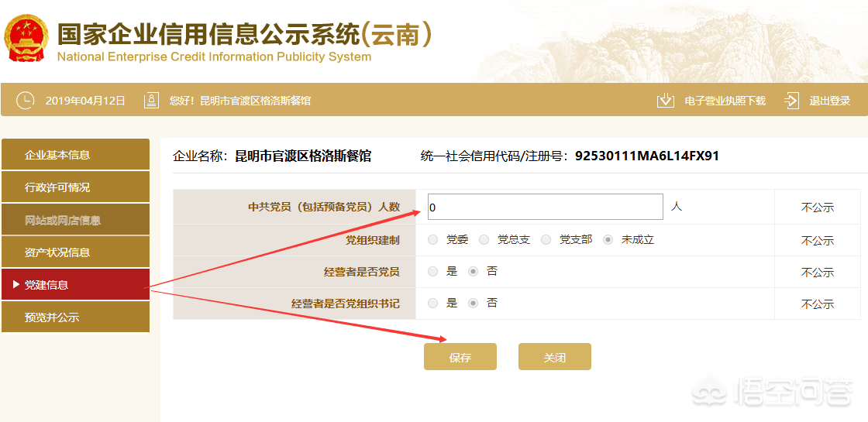
Task: Click the credit code 92530111MA6L14FX91
Action: point(647,156)
